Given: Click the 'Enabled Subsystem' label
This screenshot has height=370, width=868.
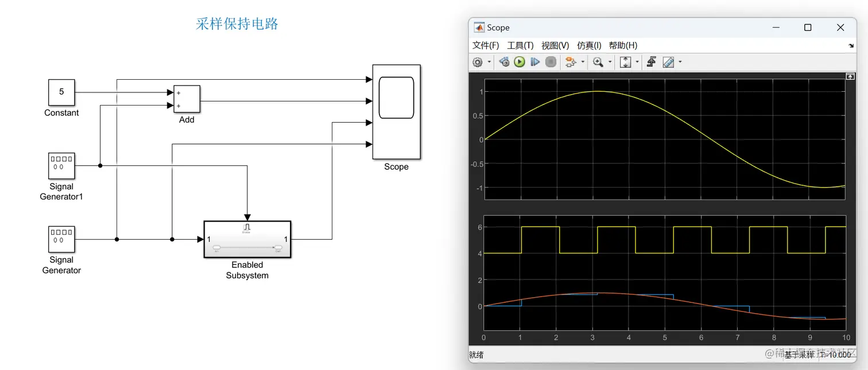Looking at the screenshot, I should 247,270.
